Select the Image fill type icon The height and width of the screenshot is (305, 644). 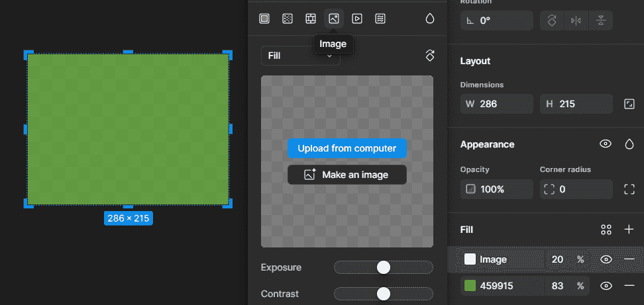tap(334, 19)
